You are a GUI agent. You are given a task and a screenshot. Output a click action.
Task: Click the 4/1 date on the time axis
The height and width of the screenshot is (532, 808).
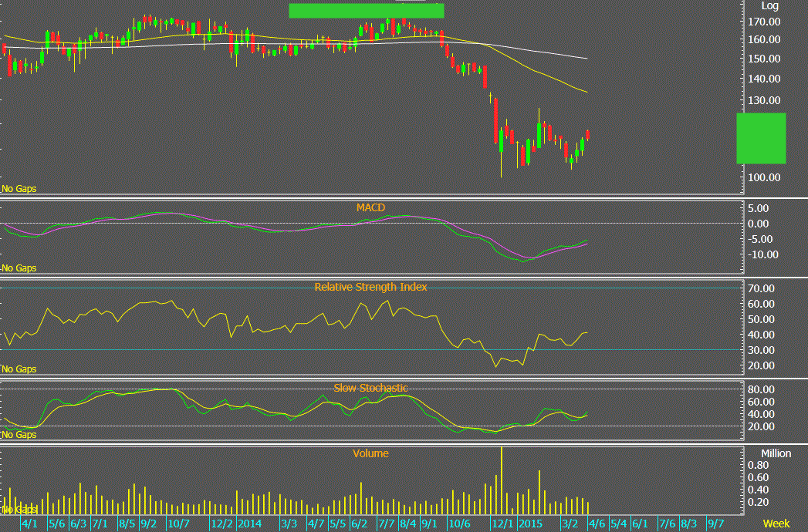[x=30, y=524]
